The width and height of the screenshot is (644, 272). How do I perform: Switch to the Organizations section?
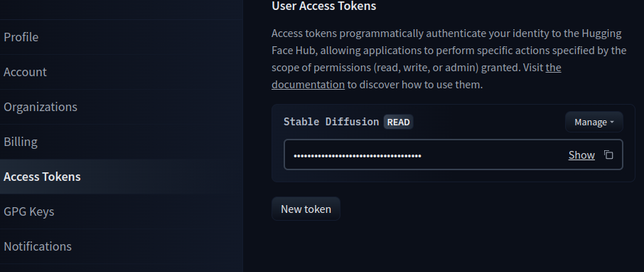(x=41, y=107)
